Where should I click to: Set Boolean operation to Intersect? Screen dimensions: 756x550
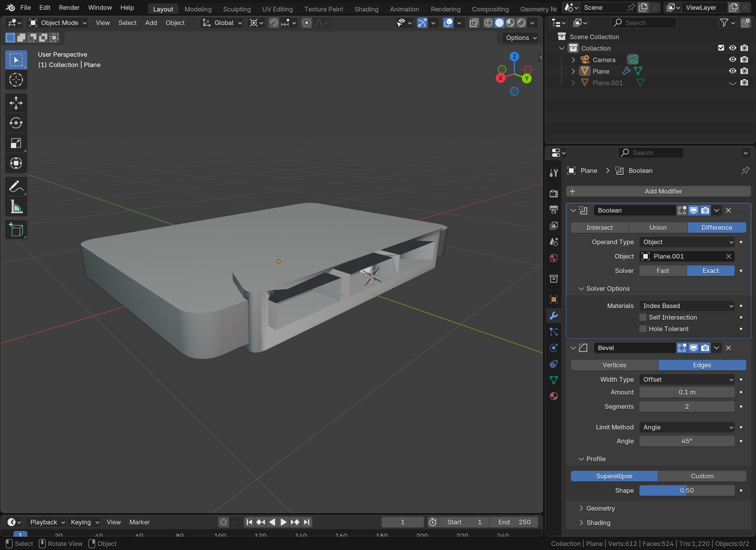tap(599, 227)
